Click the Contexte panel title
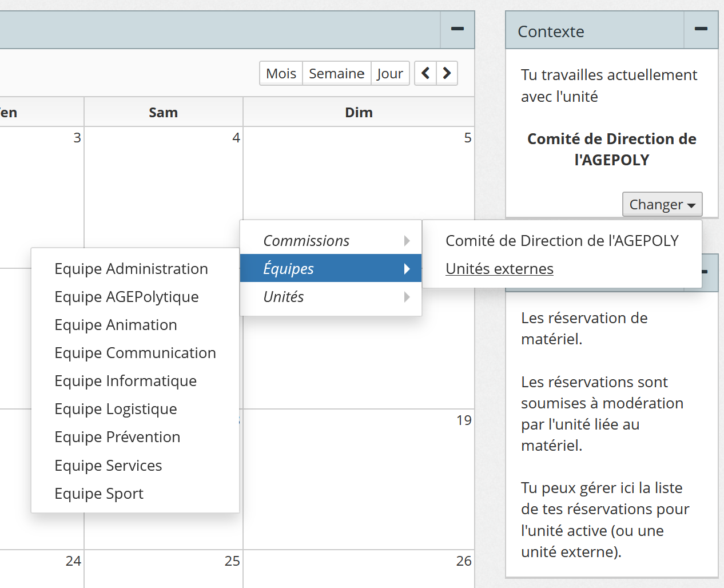The width and height of the screenshot is (724, 588). 551,31
